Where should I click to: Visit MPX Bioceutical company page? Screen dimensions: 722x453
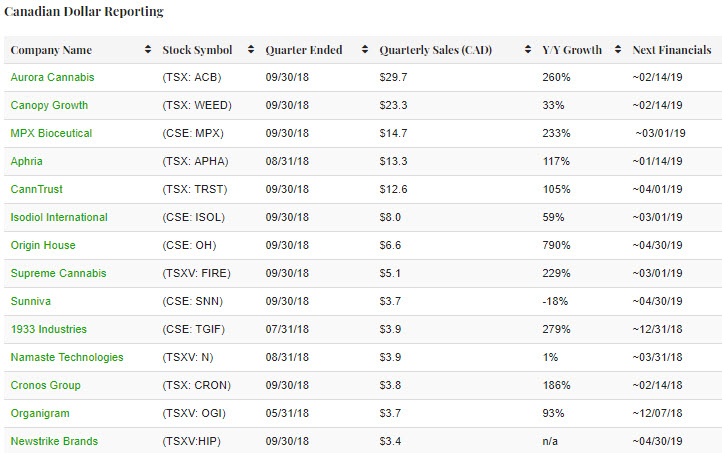tap(51, 134)
